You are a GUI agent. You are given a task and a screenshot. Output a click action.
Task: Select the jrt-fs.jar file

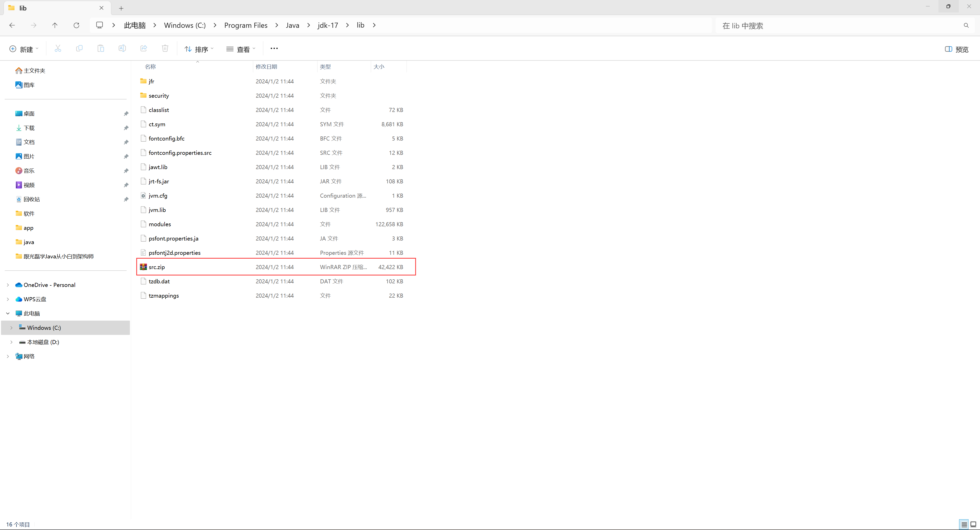(x=159, y=181)
